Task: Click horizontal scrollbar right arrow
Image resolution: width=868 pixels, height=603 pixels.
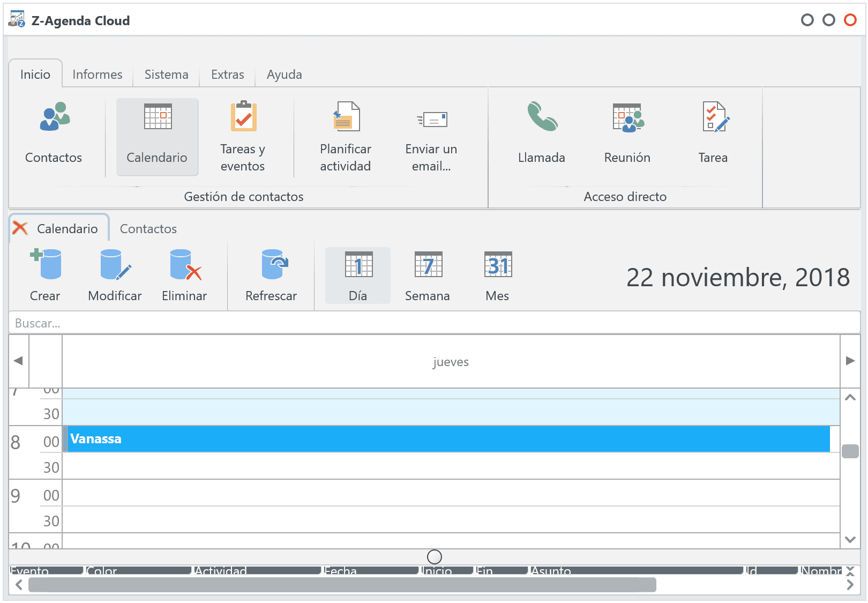Action: pyautogui.click(x=850, y=585)
